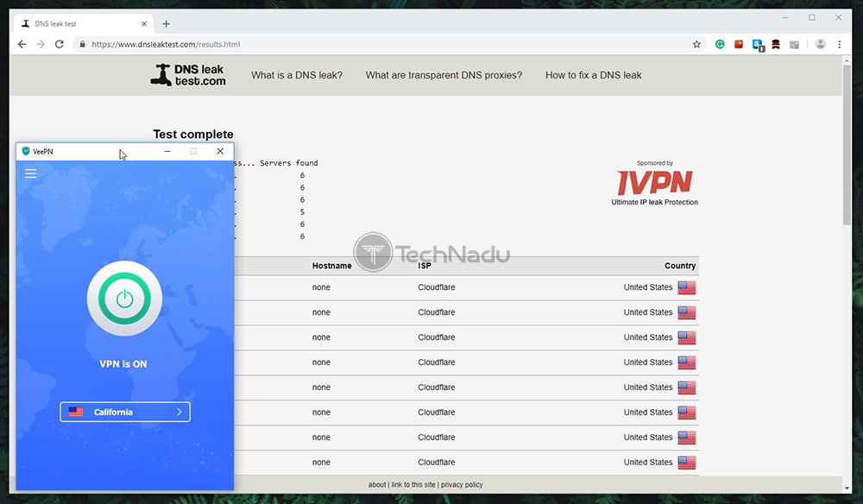863x504 pixels.
Task: Click the 'Test complete' heading
Action: [x=193, y=135]
